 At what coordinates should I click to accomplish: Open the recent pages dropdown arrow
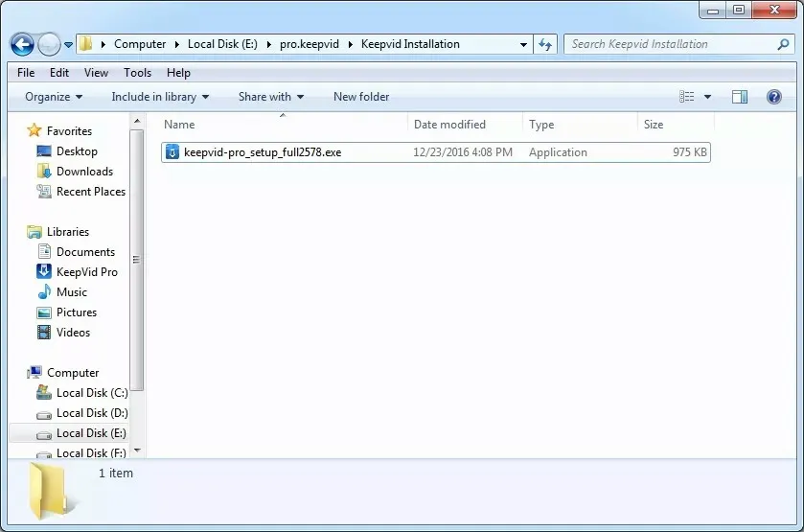click(68, 45)
